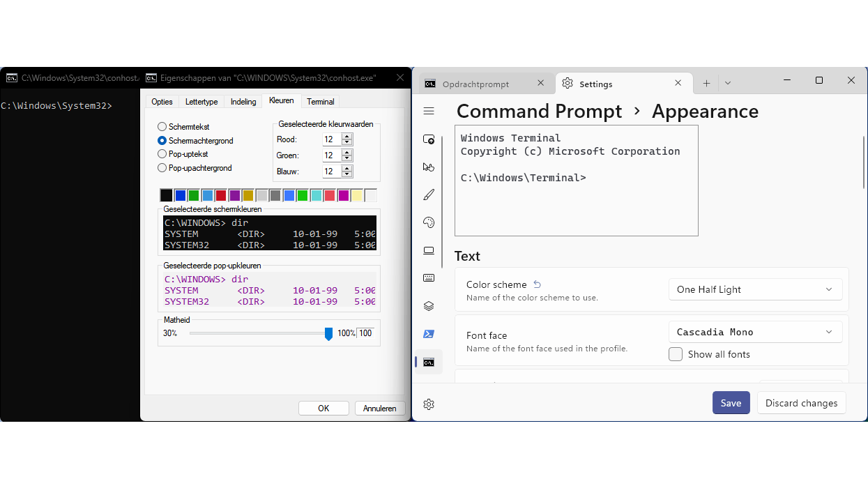Switch to the Terminal tab in Eigenschappen
This screenshot has height=488, width=868.
pyautogui.click(x=321, y=102)
